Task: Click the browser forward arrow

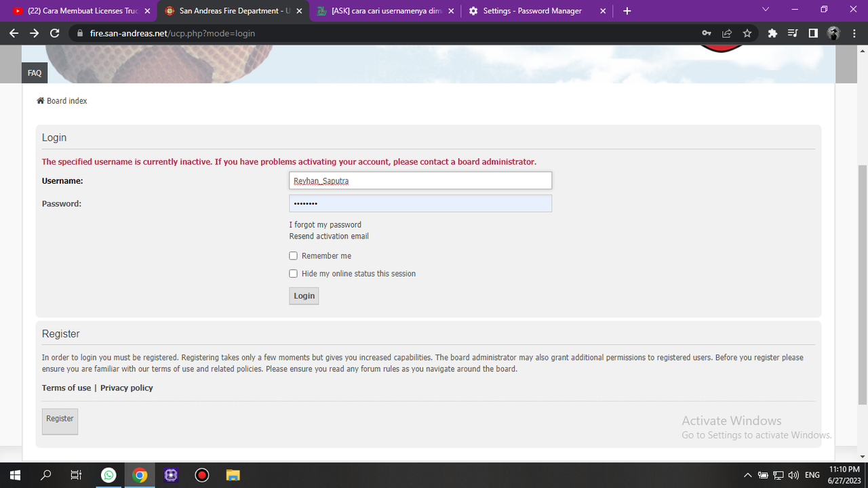Action: pos(34,33)
